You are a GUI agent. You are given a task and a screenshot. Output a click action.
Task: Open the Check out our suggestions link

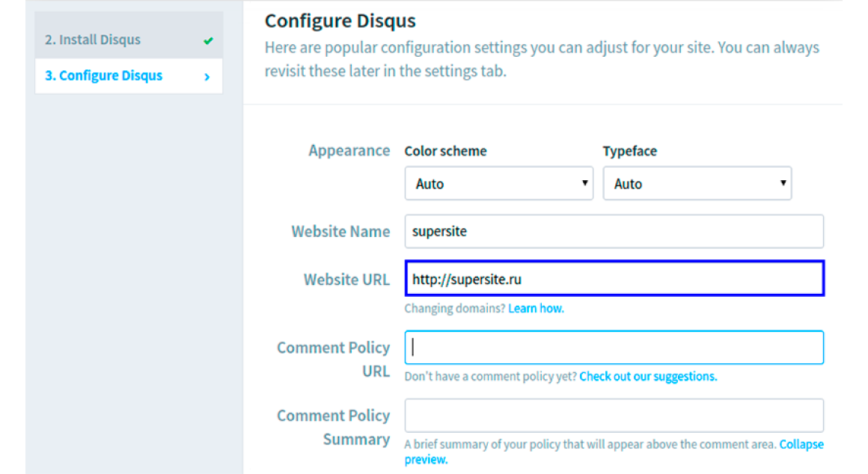point(648,377)
